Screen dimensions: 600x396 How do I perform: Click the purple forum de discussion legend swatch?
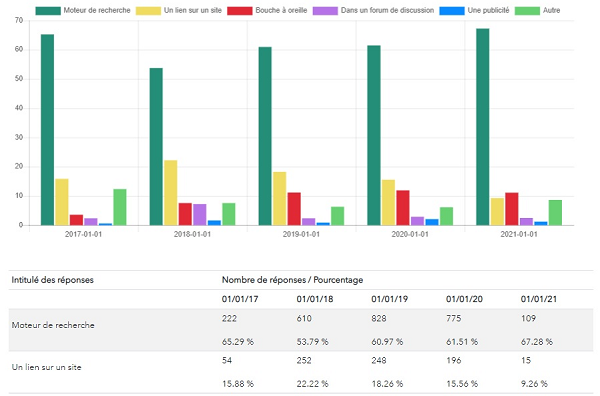(x=325, y=11)
